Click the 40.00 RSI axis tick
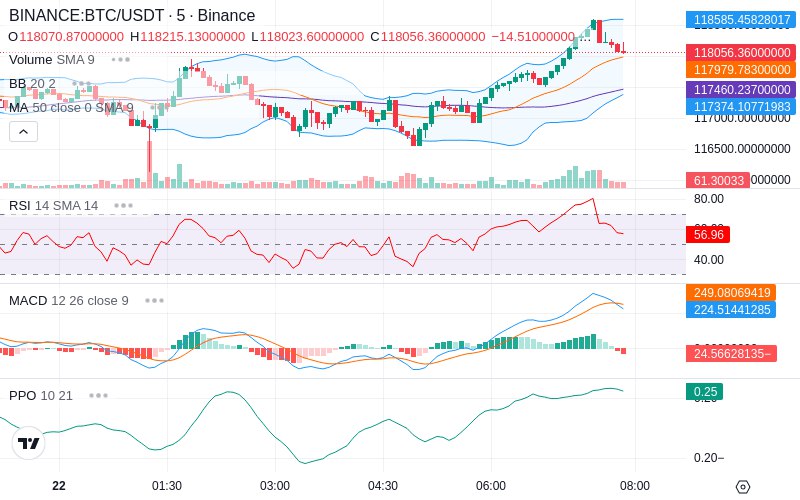This screenshot has width=800, height=500. (709, 260)
